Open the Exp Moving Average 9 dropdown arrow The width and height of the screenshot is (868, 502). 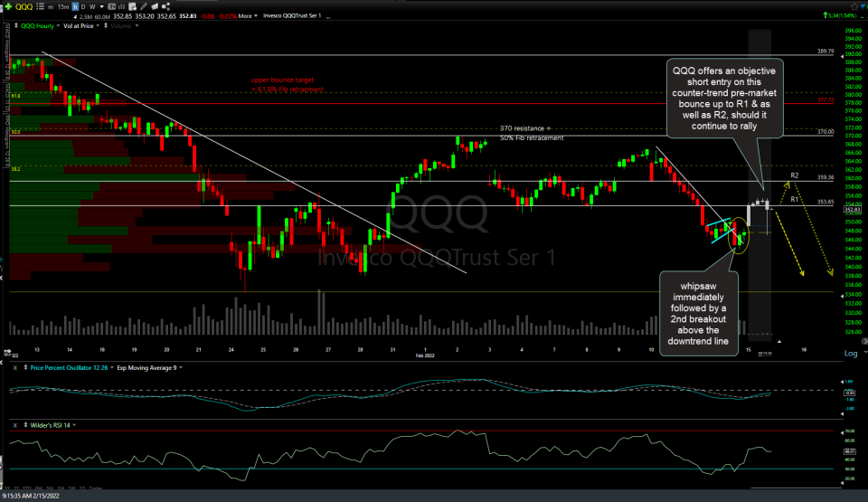tap(181, 368)
